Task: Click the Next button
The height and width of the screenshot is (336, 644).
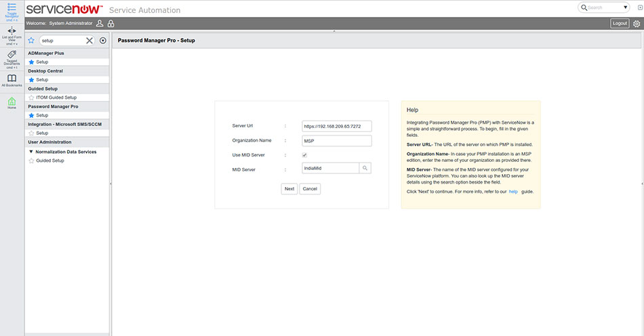Action: point(289,189)
